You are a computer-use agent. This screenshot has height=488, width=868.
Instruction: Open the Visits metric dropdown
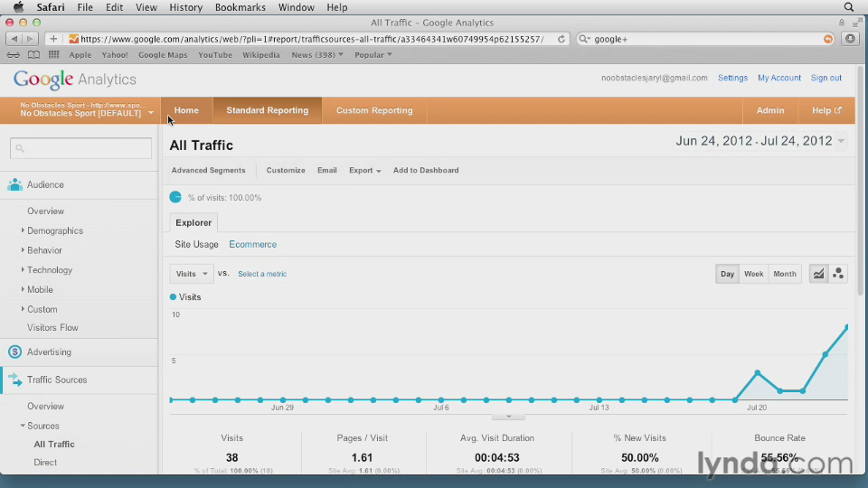click(191, 274)
